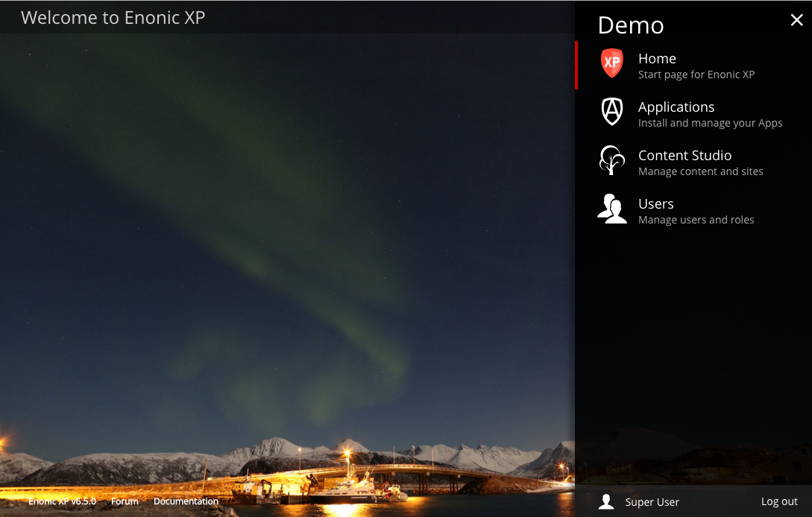Viewport: 812px width, 517px height.
Task: Open the Home menu entry
Action: (x=693, y=66)
